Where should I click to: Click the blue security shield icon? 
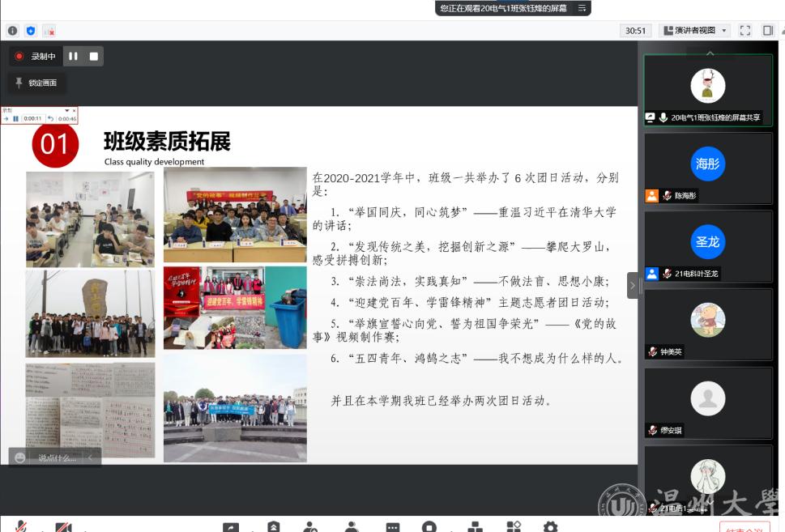pos(31,31)
